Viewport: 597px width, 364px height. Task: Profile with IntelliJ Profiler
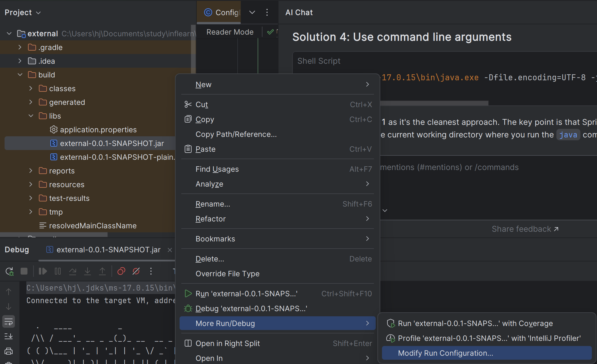[487, 338]
